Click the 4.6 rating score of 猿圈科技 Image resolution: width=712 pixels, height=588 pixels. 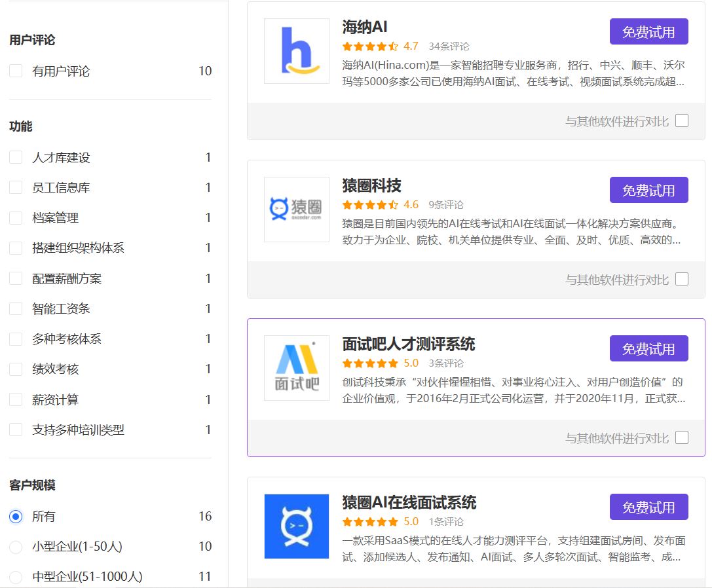click(411, 205)
